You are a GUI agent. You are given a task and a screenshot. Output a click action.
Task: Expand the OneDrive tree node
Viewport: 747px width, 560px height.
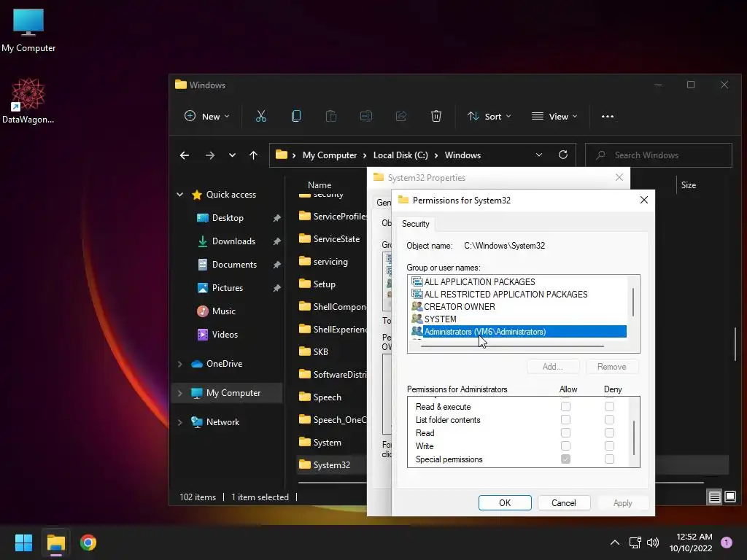pos(180,364)
